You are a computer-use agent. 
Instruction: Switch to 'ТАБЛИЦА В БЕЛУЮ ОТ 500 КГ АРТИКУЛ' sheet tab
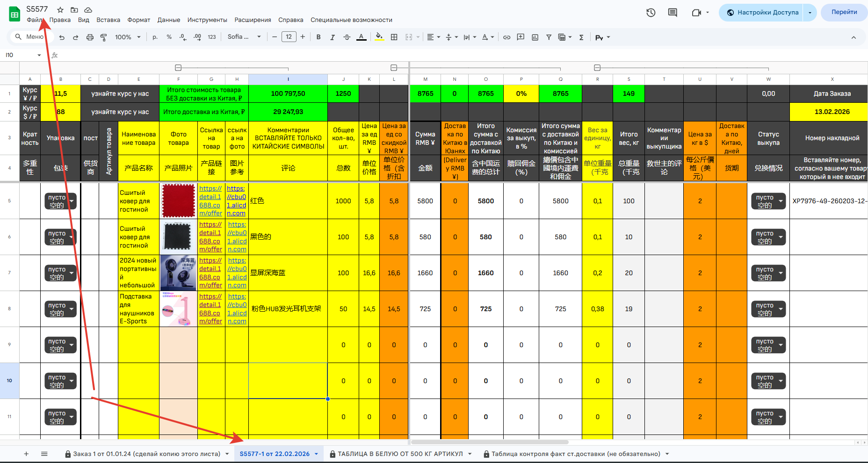pyautogui.click(x=400, y=454)
